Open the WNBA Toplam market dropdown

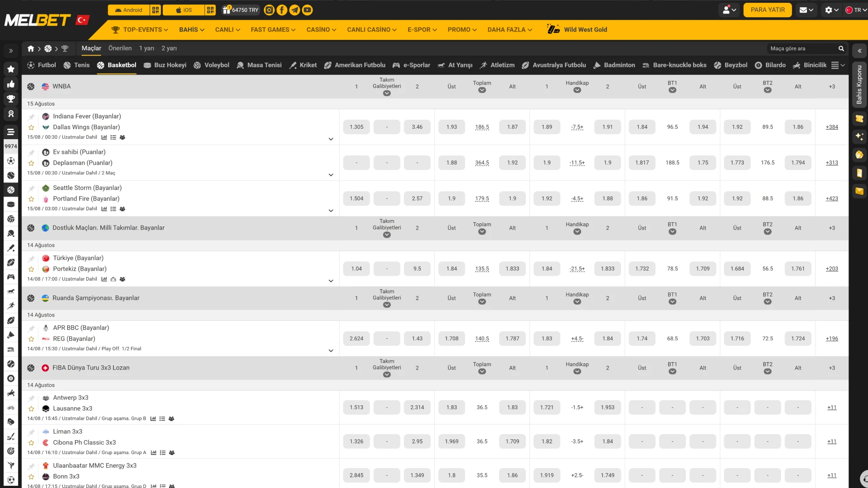pos(482,90)
